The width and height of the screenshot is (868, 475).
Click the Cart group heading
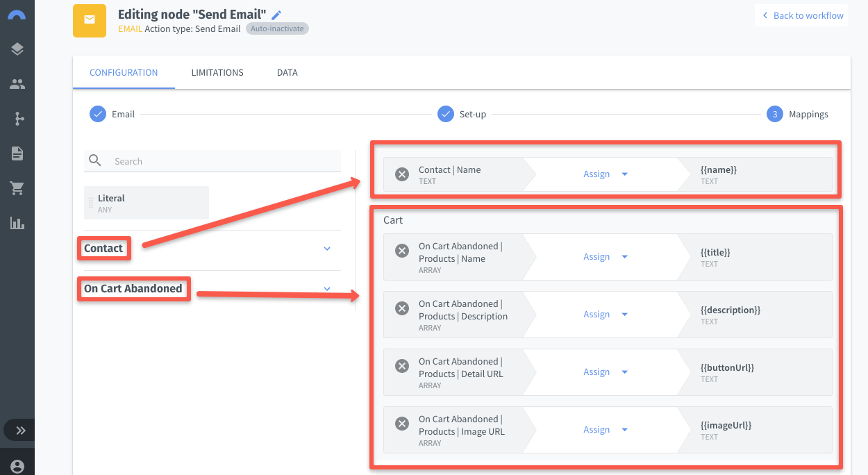click(393, 220)
